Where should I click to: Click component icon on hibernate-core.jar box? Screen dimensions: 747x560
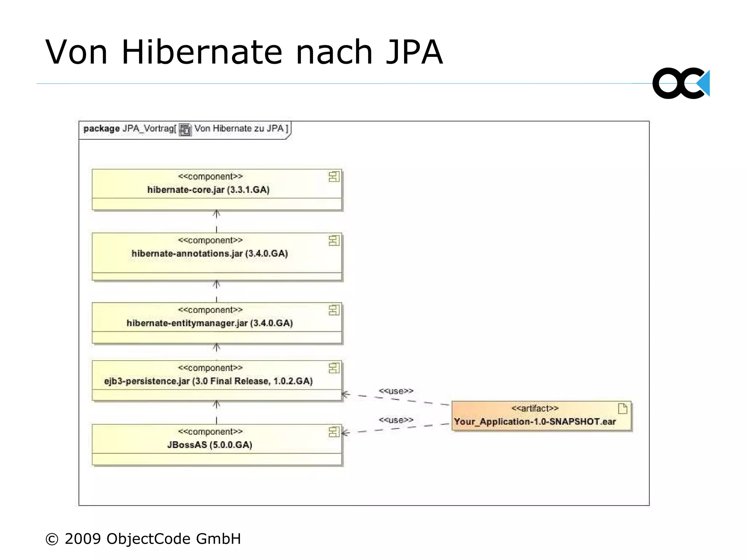click(x=334, y=177)
